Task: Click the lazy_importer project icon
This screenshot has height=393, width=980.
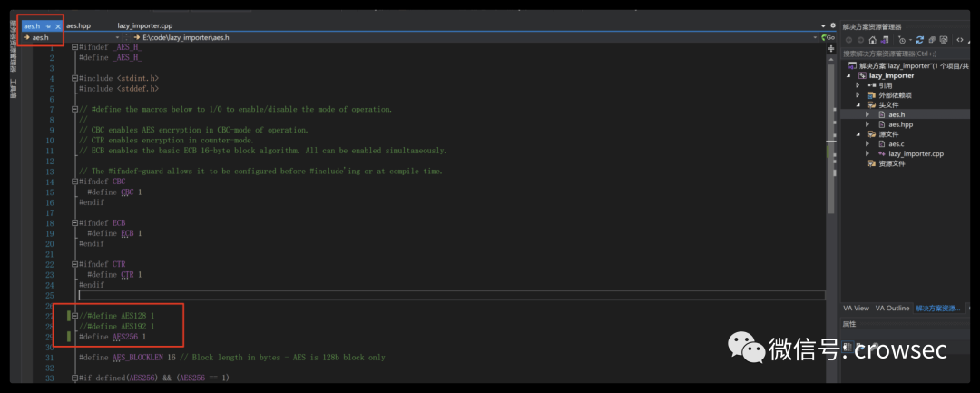Action: click(862, 75)
